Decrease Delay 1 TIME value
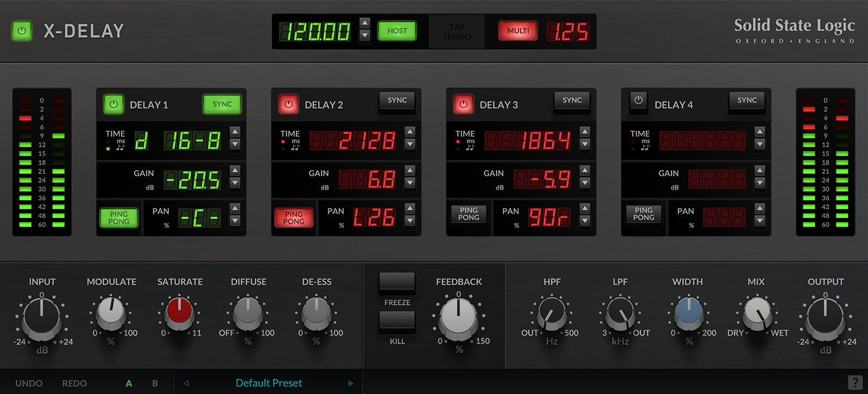The height and width of the screenshot is (394, 868). coord(235,144)
